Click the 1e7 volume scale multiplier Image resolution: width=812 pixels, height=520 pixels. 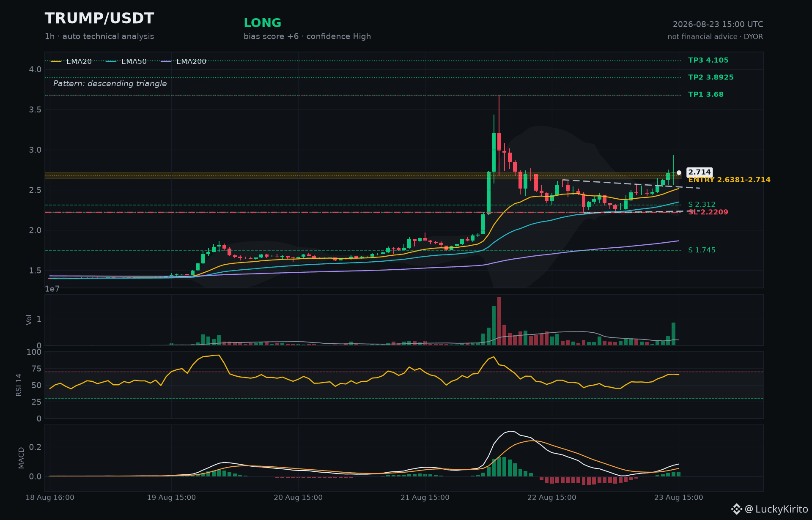(x=52, y=289)
